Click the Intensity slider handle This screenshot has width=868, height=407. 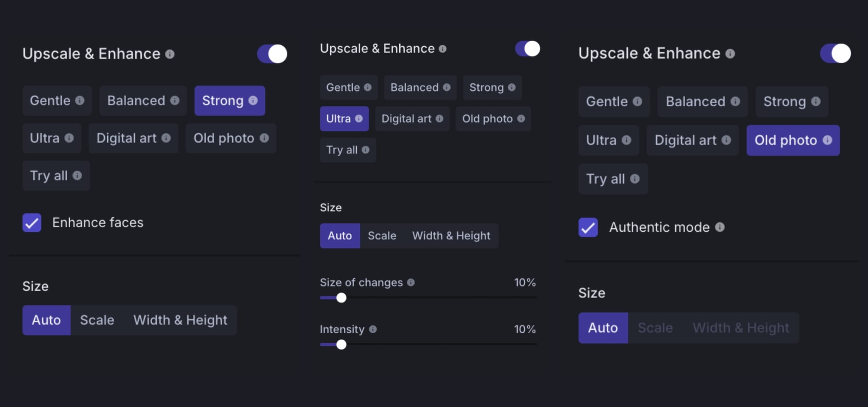(x=342, y=345)
